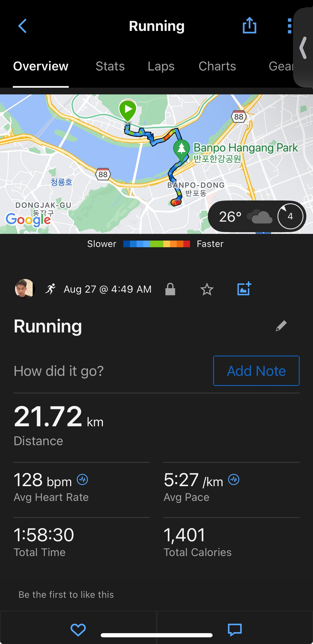Image resolution: width=313 pixels, height=644 pixels.
Task: Tap the info icon beside Avg Pace
Action: pos(234,479)
